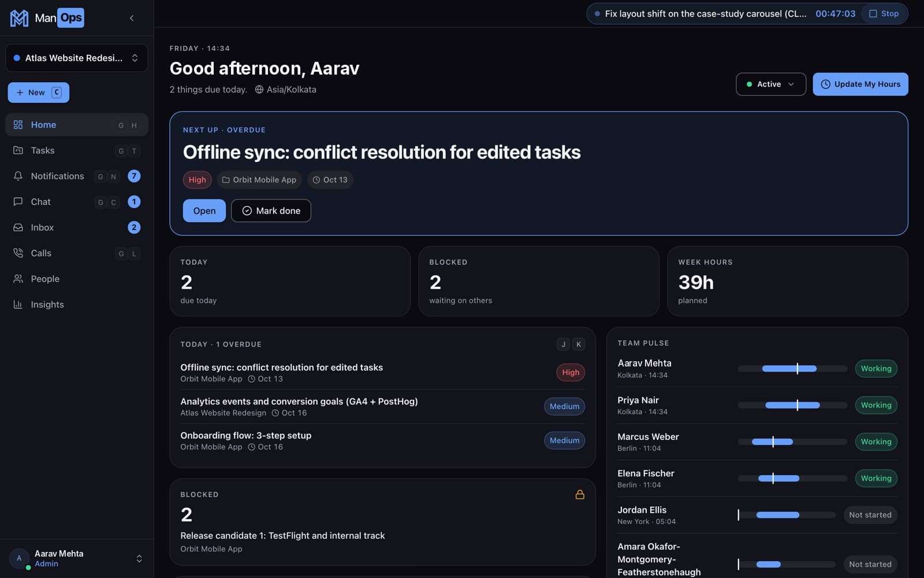
Task: Open Chat in the sidebar
Action: pos(76,202)
